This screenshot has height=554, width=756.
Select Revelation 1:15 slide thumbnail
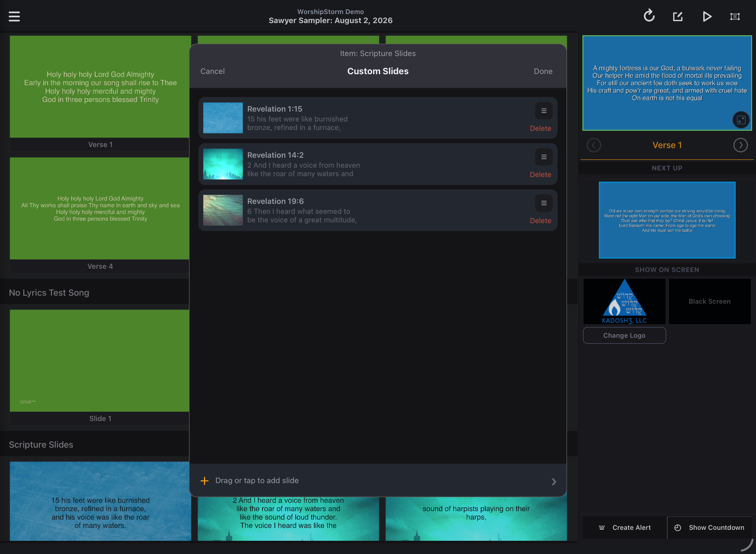tap(223, 118)
